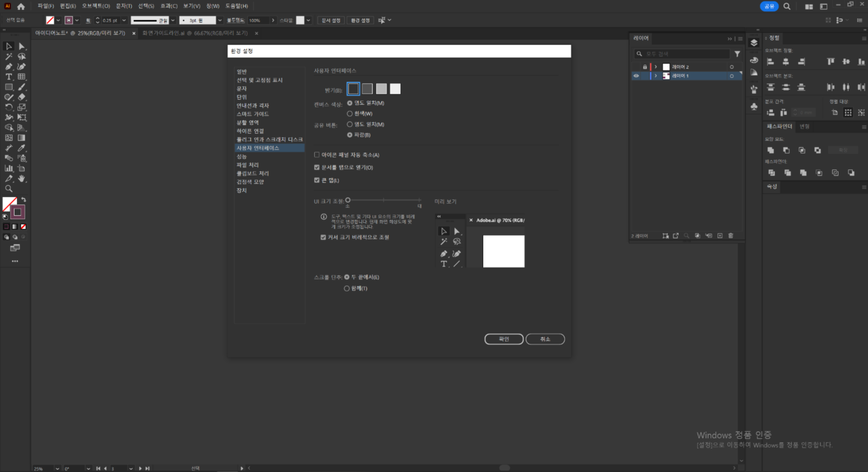Select 일반 preferences category
868x472 pixels.
point(241,71)
